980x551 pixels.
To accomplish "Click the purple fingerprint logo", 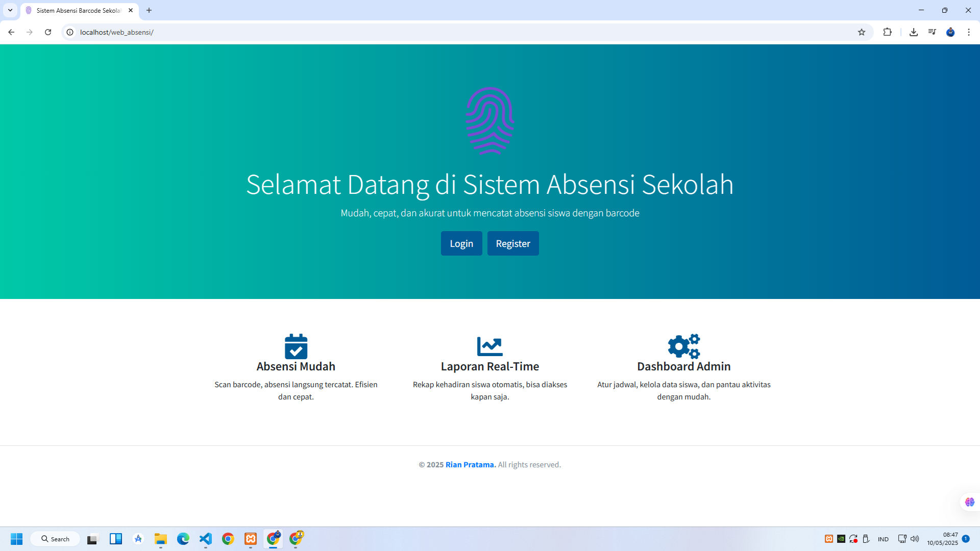I will 489,120.
